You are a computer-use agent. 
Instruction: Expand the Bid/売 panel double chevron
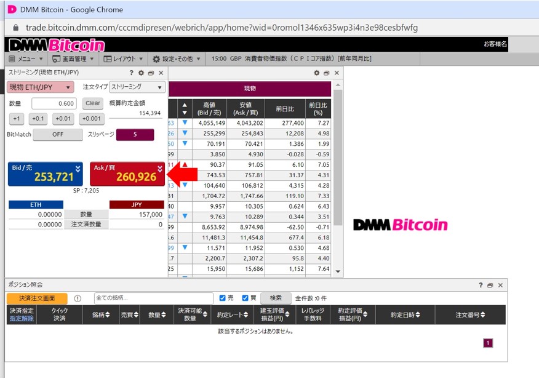click(x=78, y=169)
